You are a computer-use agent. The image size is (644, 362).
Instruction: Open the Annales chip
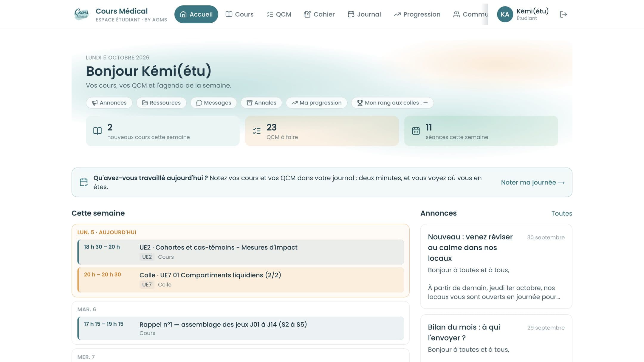261,103
